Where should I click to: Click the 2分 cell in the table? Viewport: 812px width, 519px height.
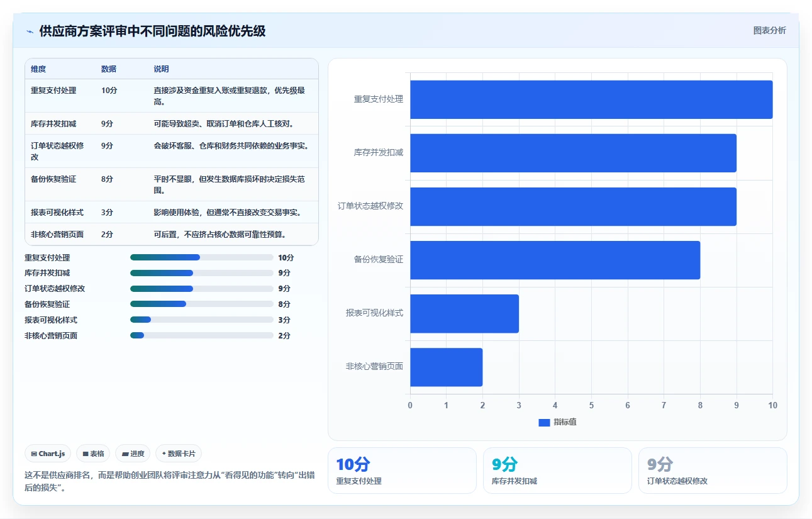108,235
